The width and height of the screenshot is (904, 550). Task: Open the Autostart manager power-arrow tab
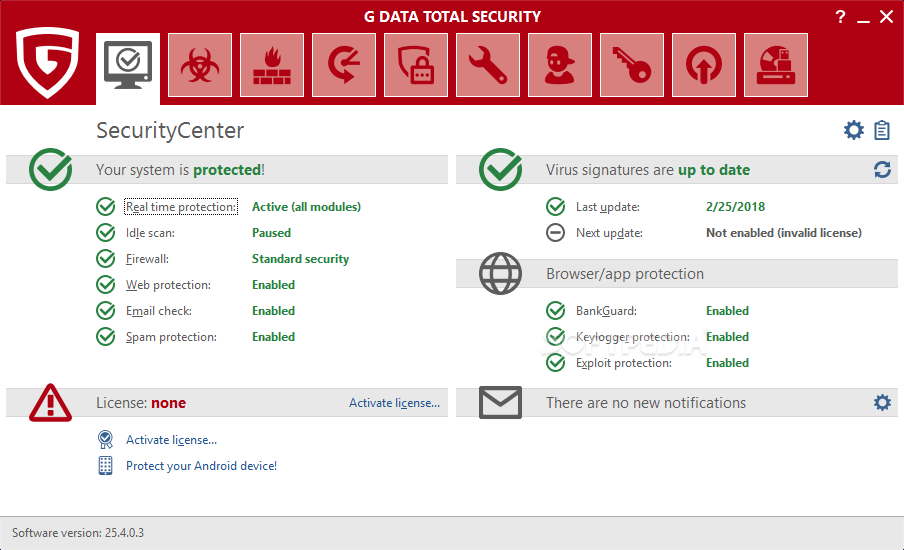pos(704,65)
